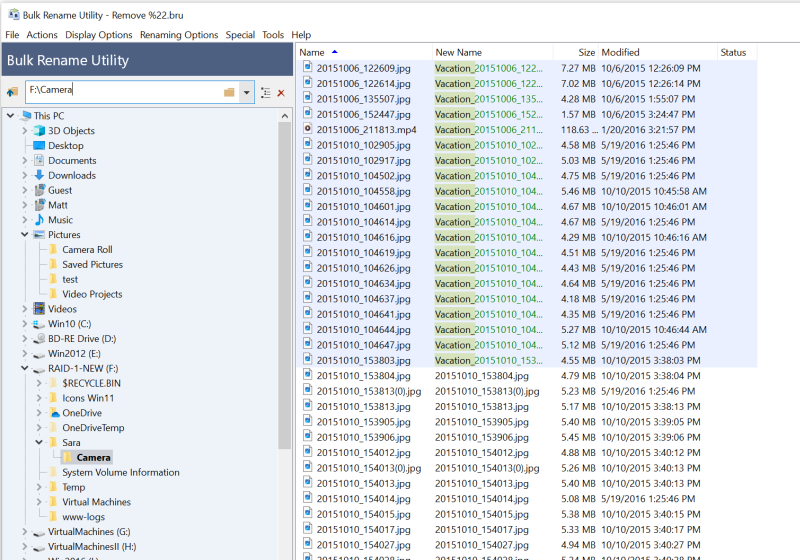Viewport: 800px width, 560px height.
Task: Click the go-up-one-folder icon beside path box
Action: [x=12, y=92]
